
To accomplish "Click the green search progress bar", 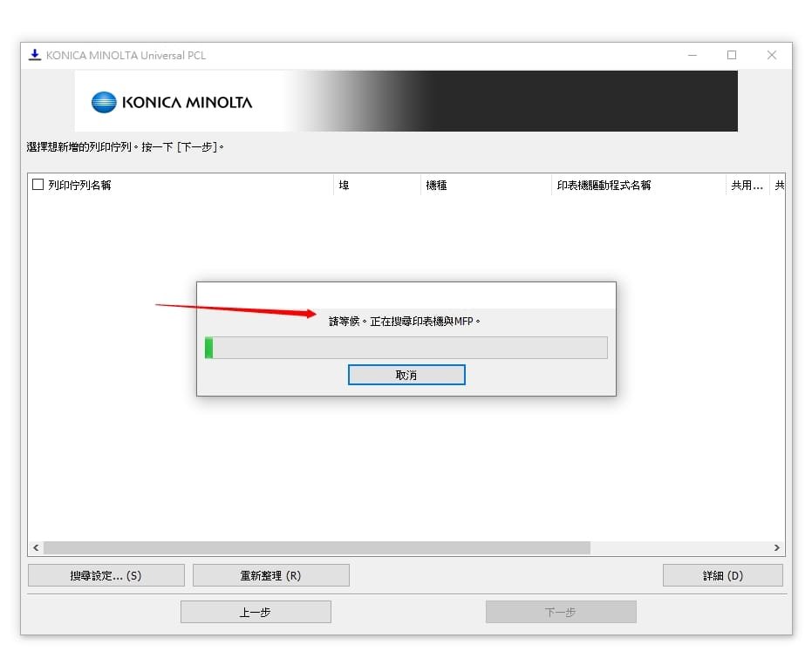I will click(x=406, y=348).
